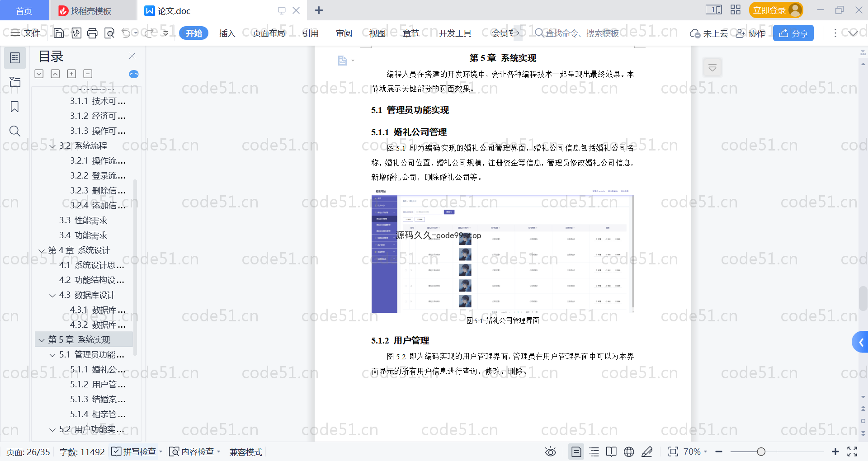The image size is (868, 461).
Task: Click the zoom slider handle
Action: pos(761,452)
